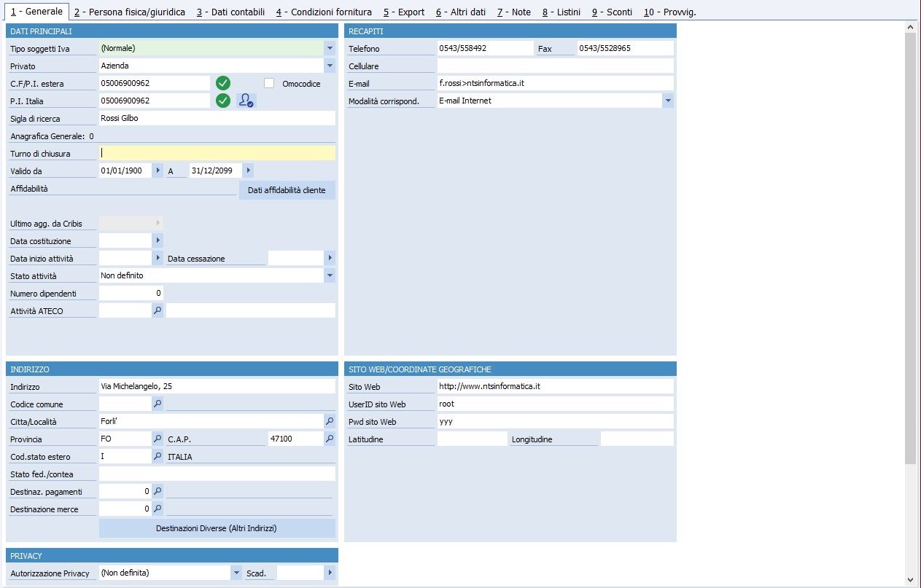Focus the Turno di chiusura field

click(217, 153)
